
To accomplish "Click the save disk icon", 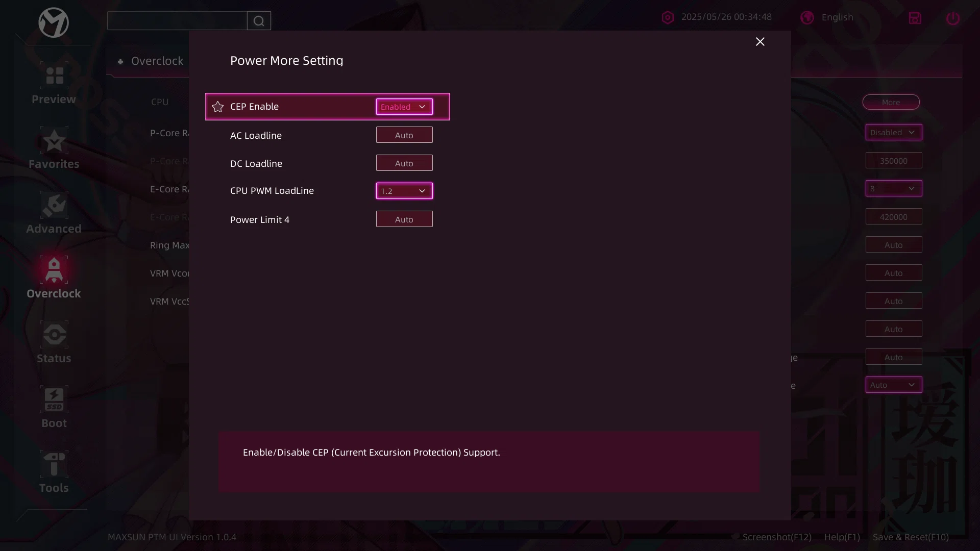I will coord(915,18).
